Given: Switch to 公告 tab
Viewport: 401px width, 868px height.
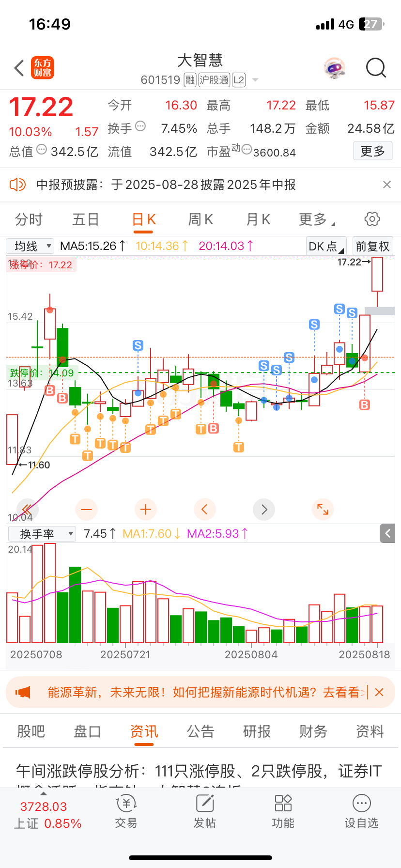Looking at the screenshot, I should [x=200, y=731].
